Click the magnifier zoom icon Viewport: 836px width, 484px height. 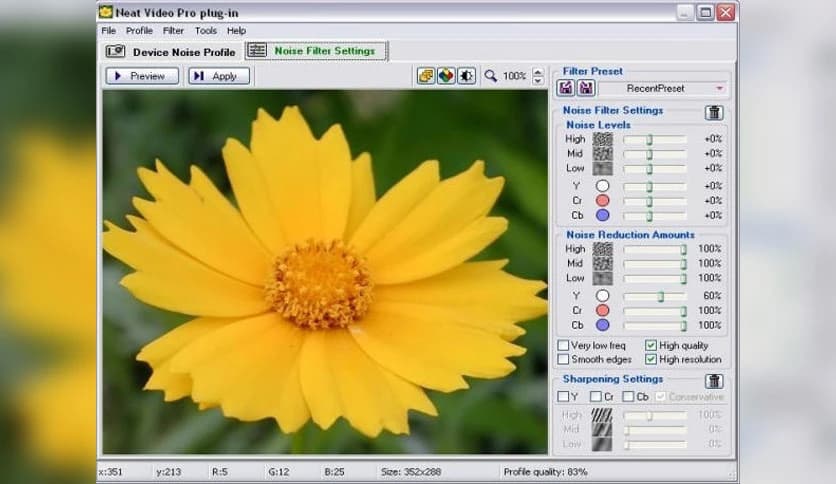[x=491, y=76]
